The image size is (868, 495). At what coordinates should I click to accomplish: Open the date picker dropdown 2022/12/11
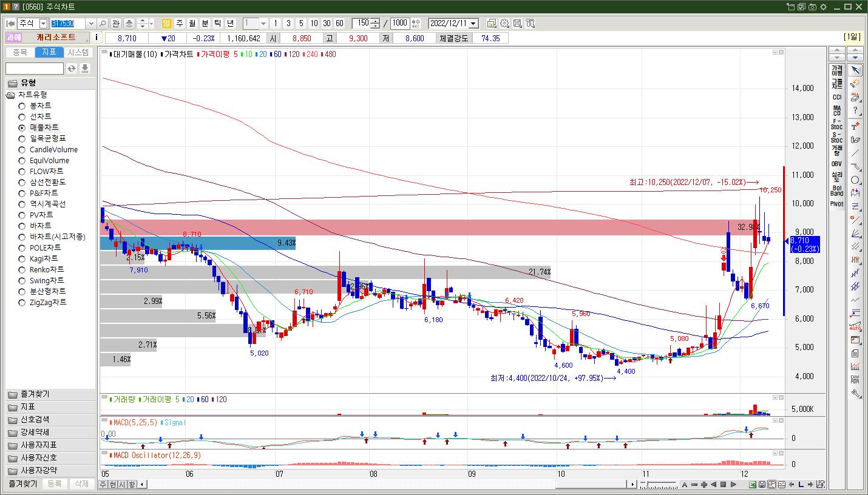click(x=473, y=23)
